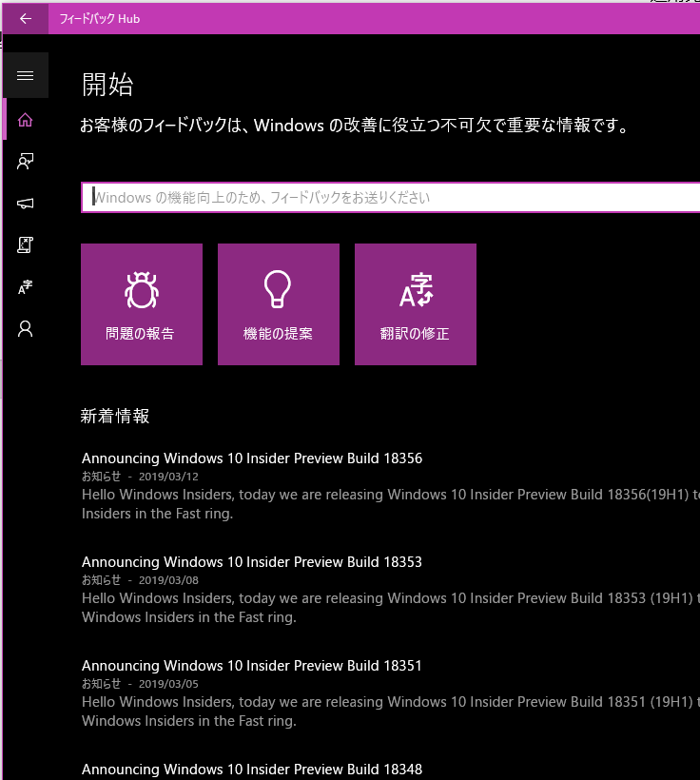Open the profile person icon
Image resolution: width=700 pixels, height=780 pixels.
click(x=26, y=329)
